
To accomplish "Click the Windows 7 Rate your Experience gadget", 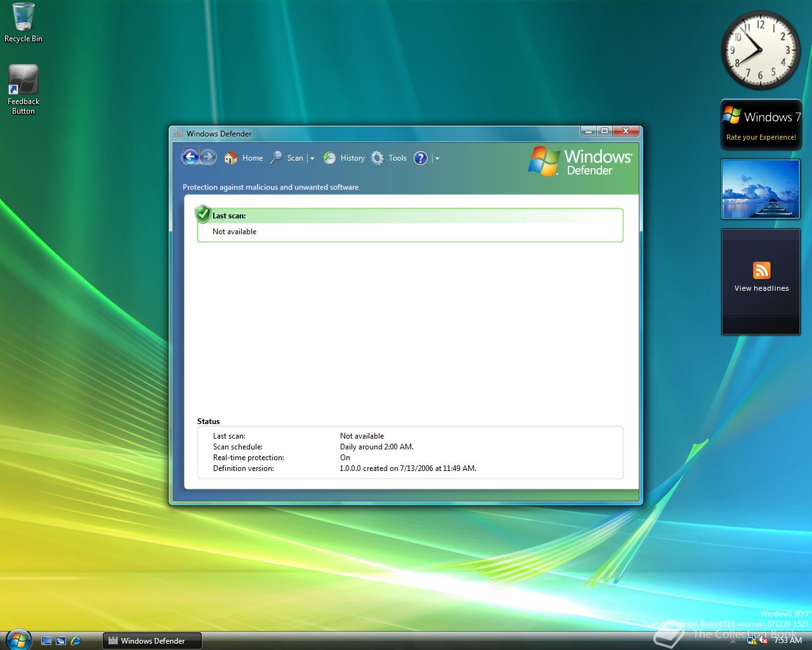I will [x=761, y=124].
